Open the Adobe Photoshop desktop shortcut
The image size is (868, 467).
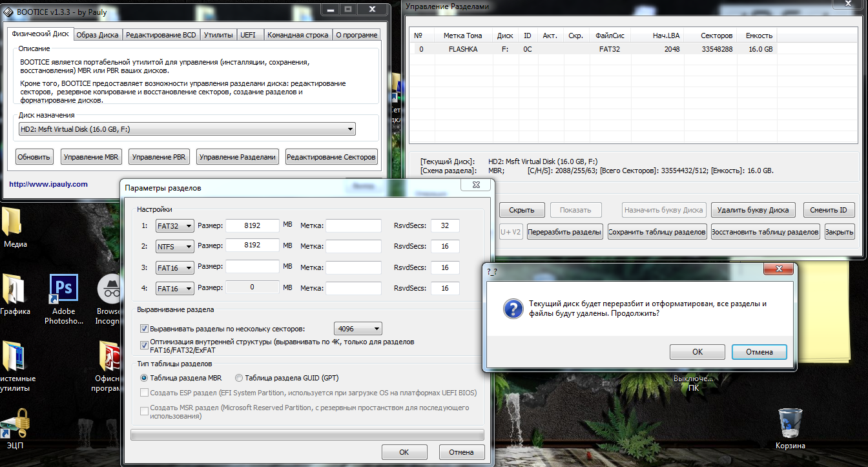click(64, 289)
